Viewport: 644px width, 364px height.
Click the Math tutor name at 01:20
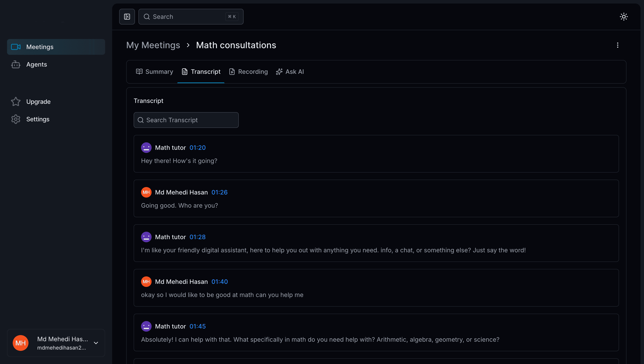pos(170,148)
